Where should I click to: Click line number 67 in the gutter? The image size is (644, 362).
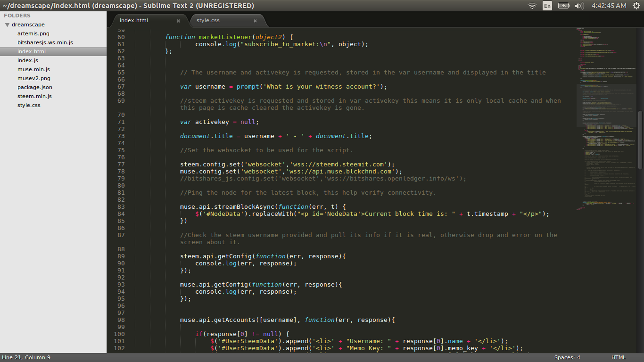pyautogui.click(x=121, y=87)
